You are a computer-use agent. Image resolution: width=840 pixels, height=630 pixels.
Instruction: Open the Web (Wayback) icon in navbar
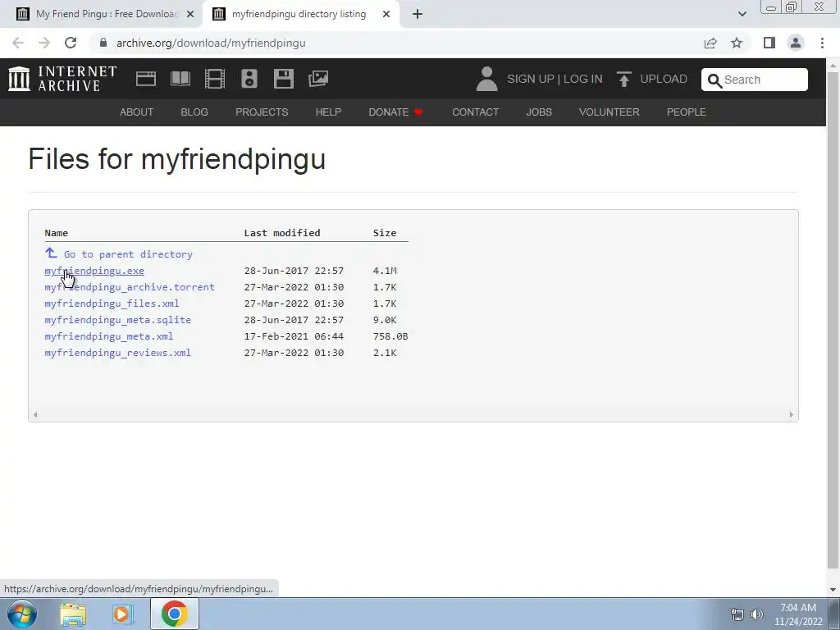point(146,79)
